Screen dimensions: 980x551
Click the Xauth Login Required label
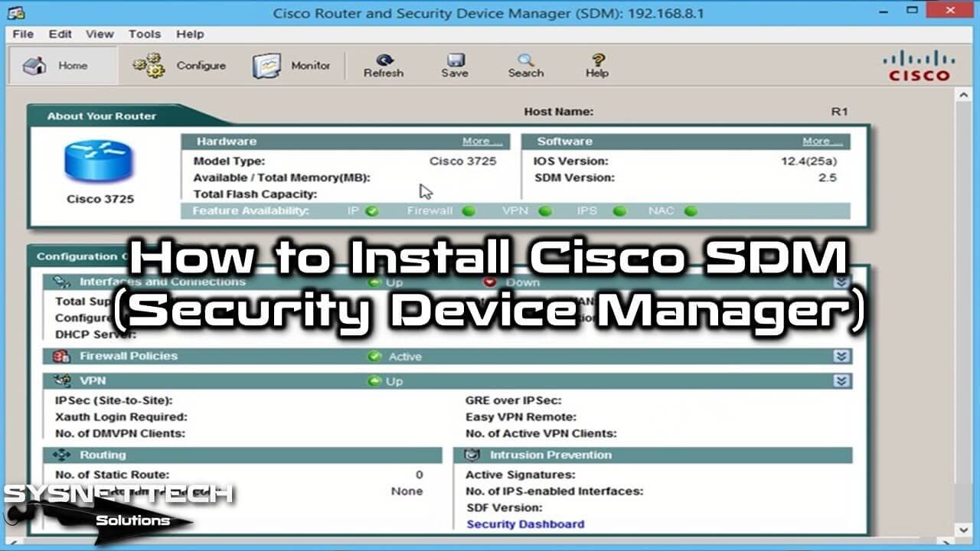pyautogui.click(x=121, y=417)
